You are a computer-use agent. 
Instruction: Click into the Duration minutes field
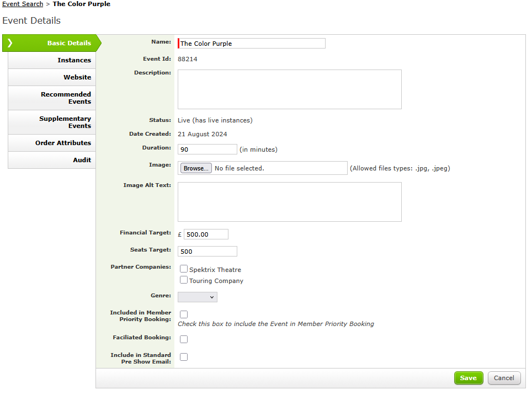click(x=208, y=149)
